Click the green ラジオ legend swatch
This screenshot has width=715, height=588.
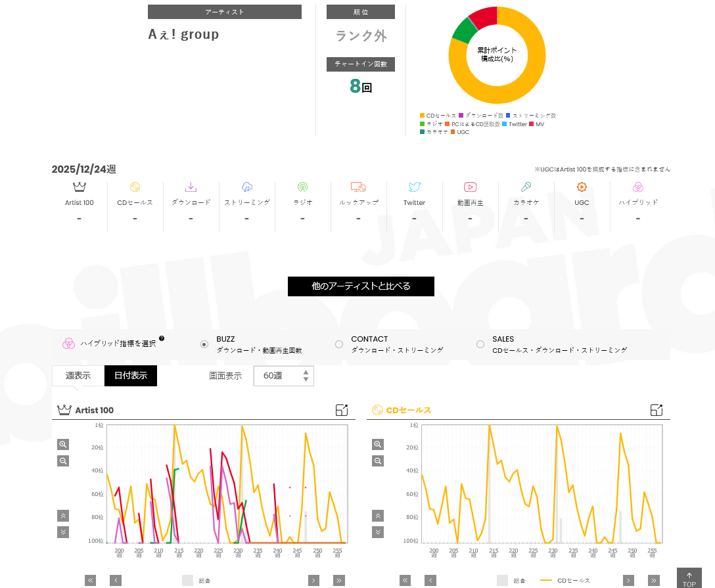[423, 124]
